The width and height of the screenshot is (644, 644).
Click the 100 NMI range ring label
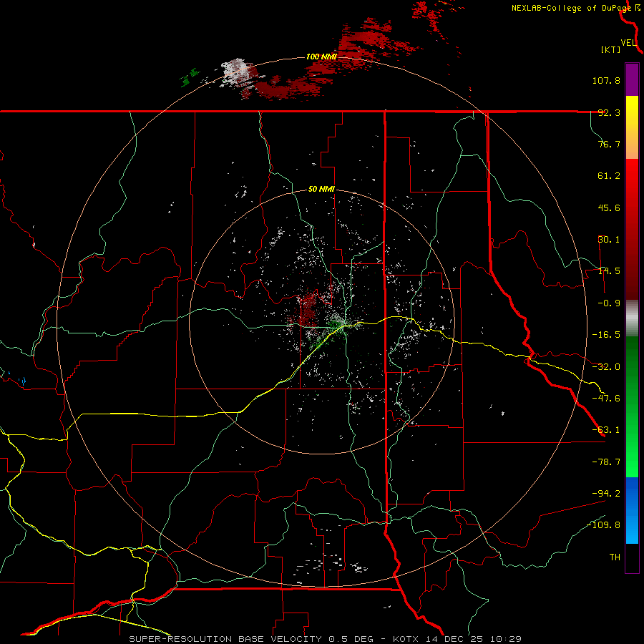[321, 57]
